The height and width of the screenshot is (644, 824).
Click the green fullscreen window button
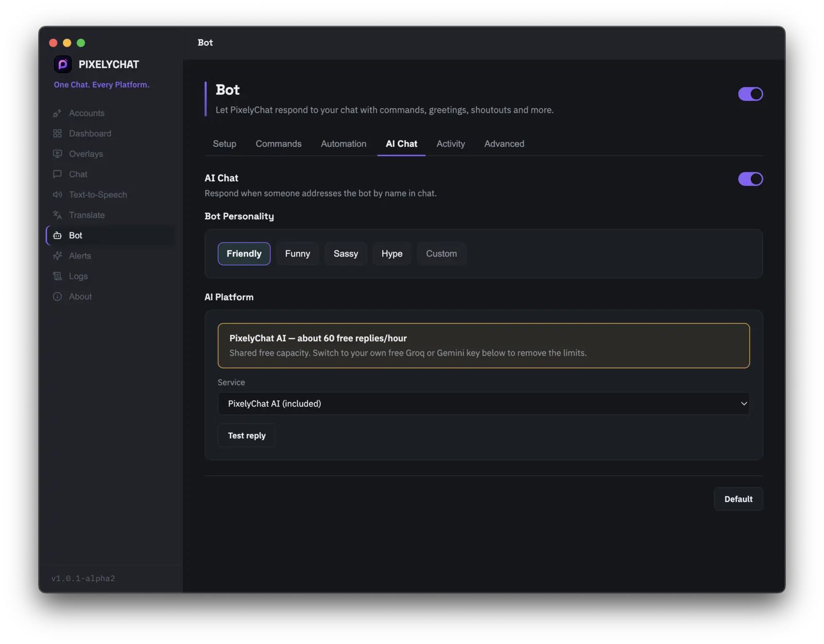point(81,43)
